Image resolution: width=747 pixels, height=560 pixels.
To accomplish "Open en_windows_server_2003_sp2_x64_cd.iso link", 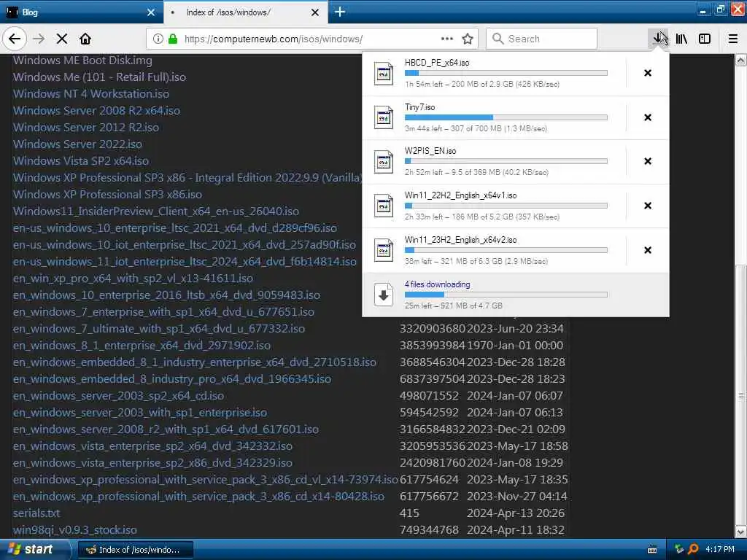I will [x=119, y=396].
